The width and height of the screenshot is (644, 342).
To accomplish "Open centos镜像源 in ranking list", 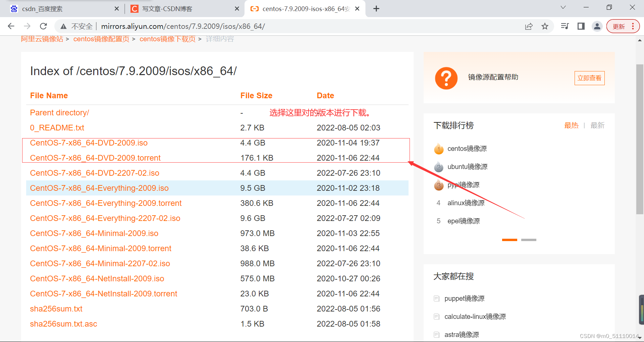I will 467,149.
